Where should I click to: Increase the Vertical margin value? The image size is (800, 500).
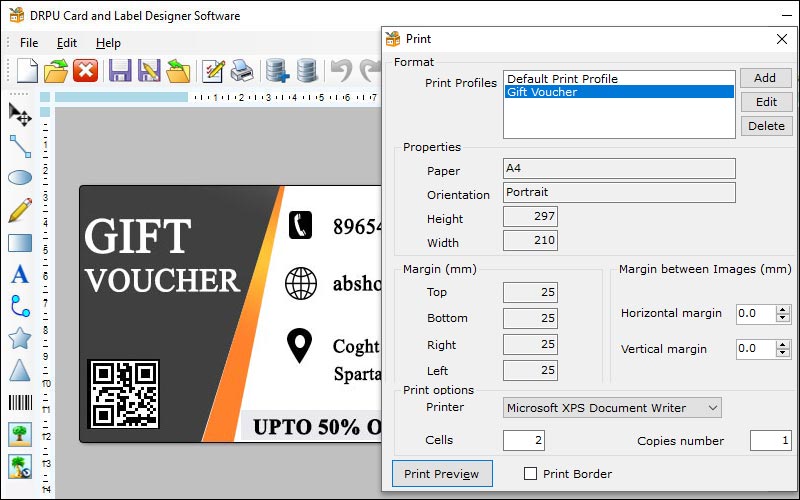783,345
